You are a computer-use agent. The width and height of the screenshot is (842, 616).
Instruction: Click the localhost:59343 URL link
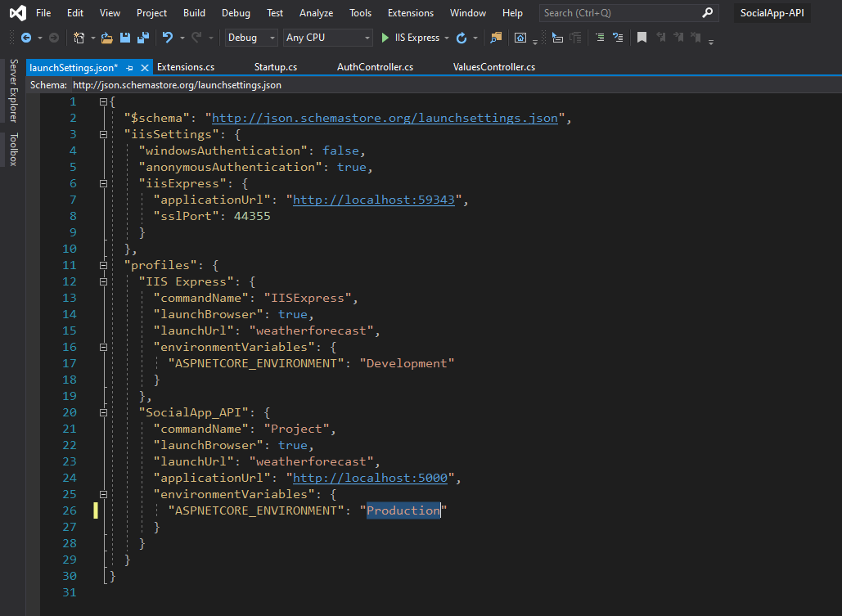373,200
